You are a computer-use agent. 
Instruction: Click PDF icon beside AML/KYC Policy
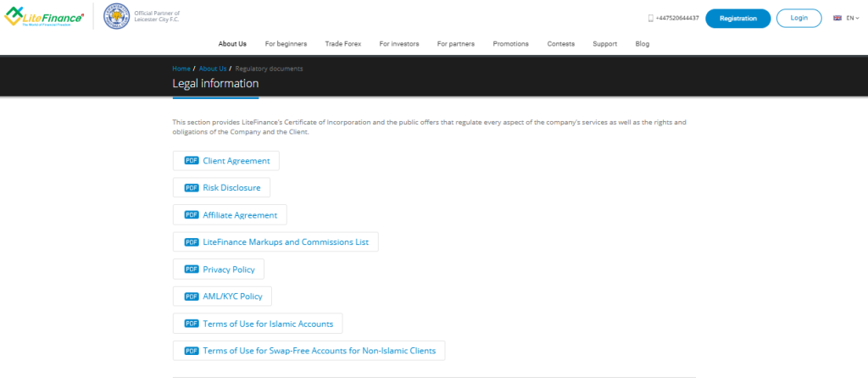click(192, 297)
